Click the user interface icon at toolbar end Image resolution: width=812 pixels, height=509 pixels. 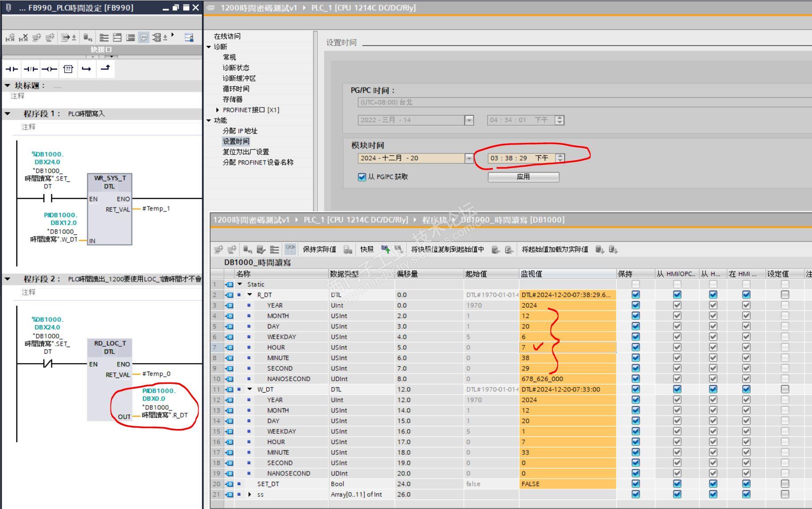(x=189, y=38)
